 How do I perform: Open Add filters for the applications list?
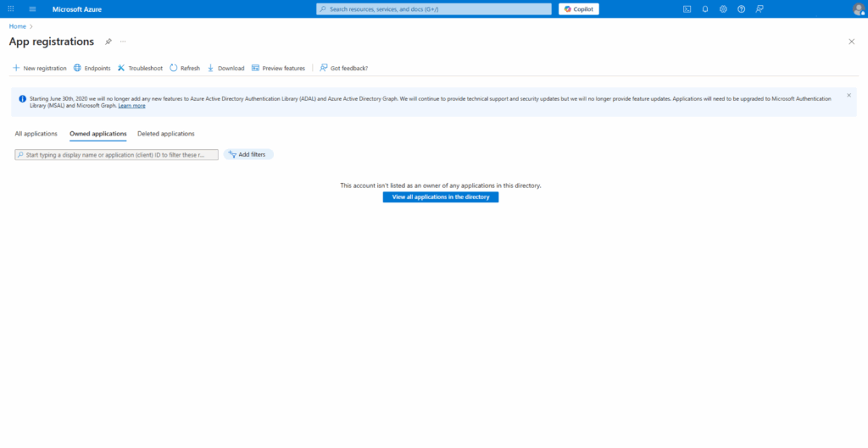pyautogui.click(x=248, y=155)
